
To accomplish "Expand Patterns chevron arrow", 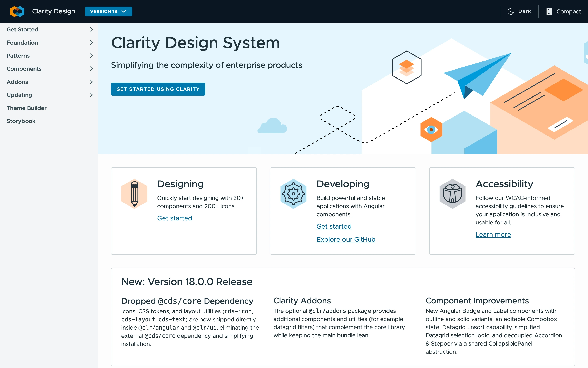I will pos(91,56).
